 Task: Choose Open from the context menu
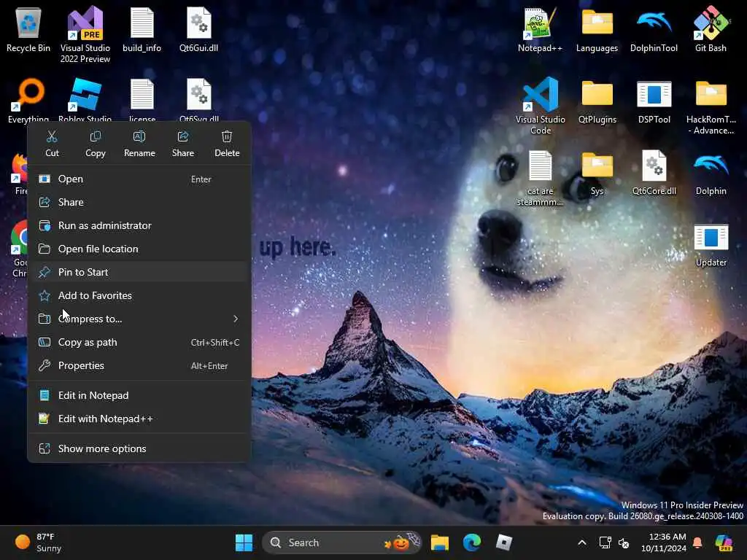[139, 179]
